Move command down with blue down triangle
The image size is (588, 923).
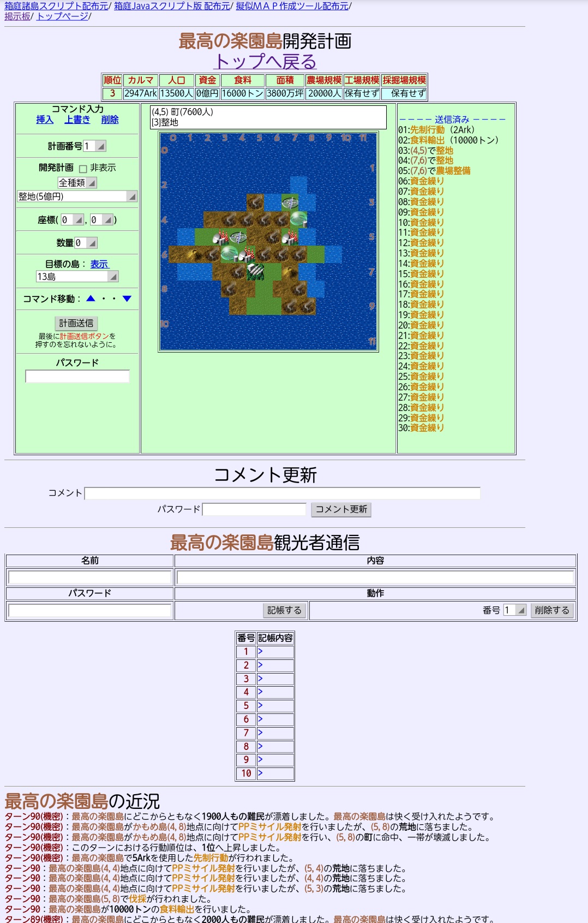point(127,299)
